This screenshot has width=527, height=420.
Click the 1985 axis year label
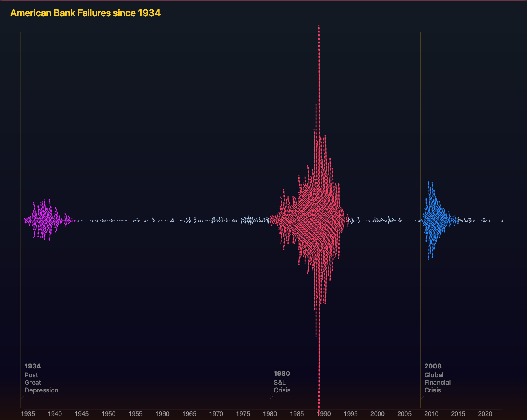[x=297, y=414]
